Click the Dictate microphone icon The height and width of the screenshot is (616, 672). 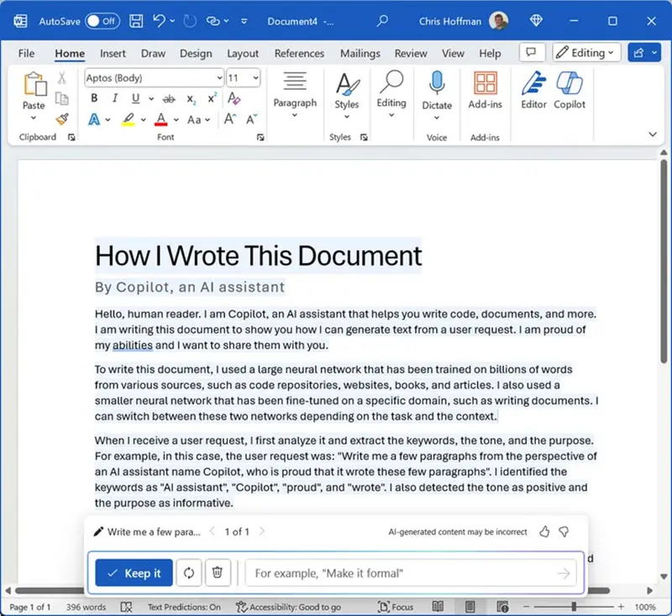(x=437, y=83)
